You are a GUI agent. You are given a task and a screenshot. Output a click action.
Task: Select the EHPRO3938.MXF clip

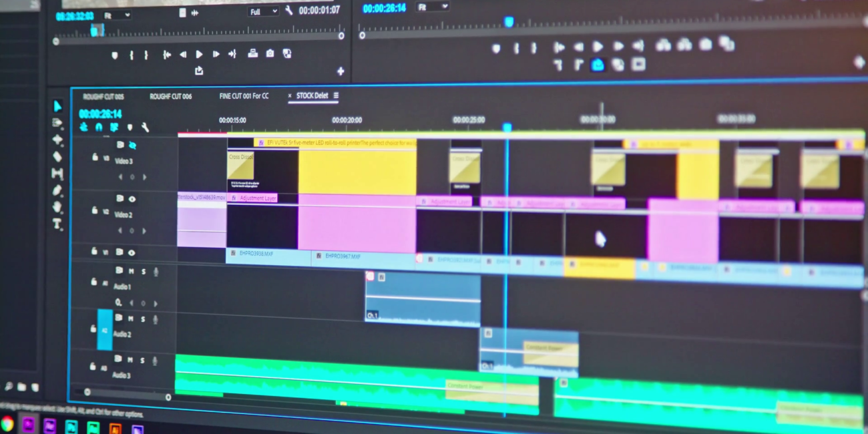pyautogui.click(x=268, y=257)
